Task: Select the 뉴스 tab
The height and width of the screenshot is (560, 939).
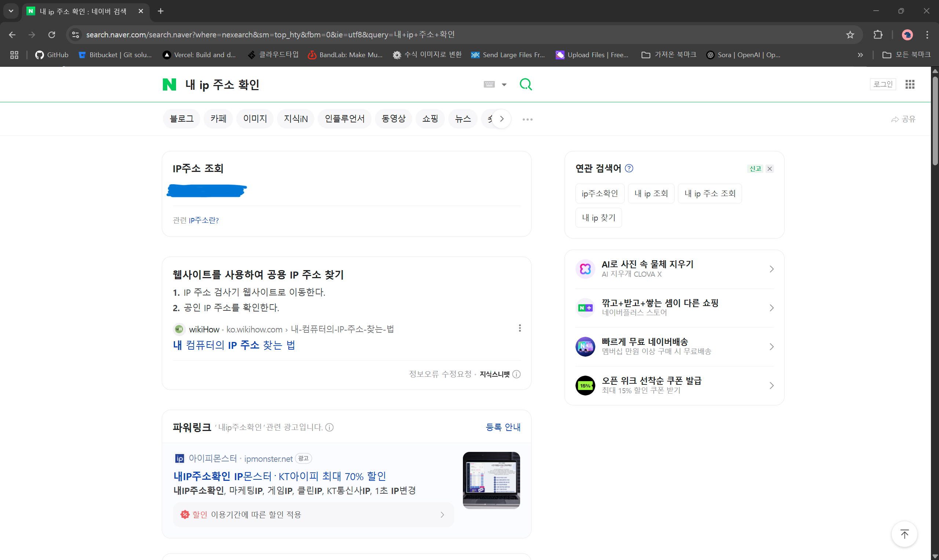Action: pos(463,119)
